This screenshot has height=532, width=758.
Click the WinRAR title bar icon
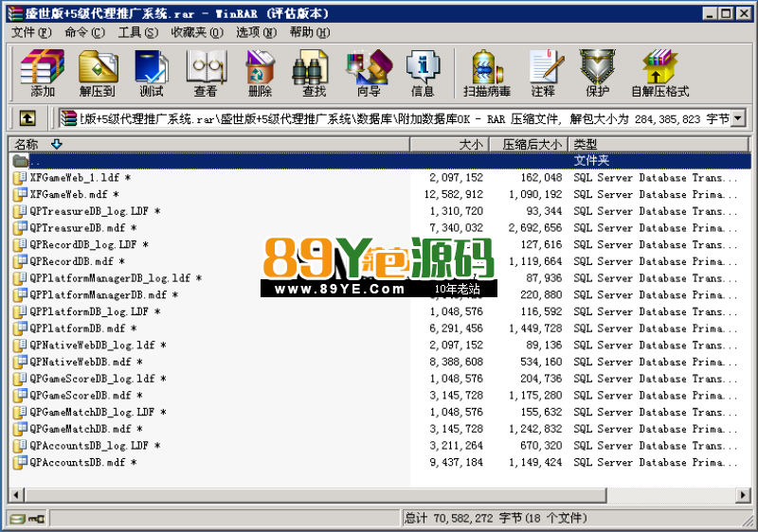15,13
